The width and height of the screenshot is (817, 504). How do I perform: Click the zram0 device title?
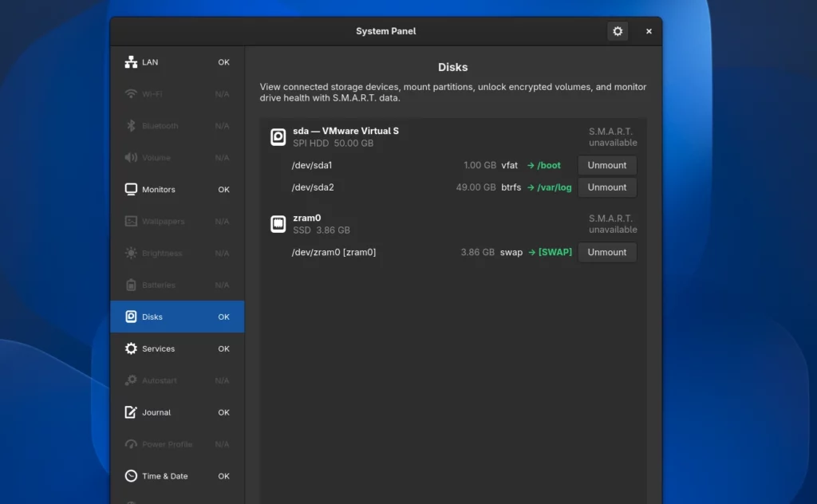click(307, 218)
